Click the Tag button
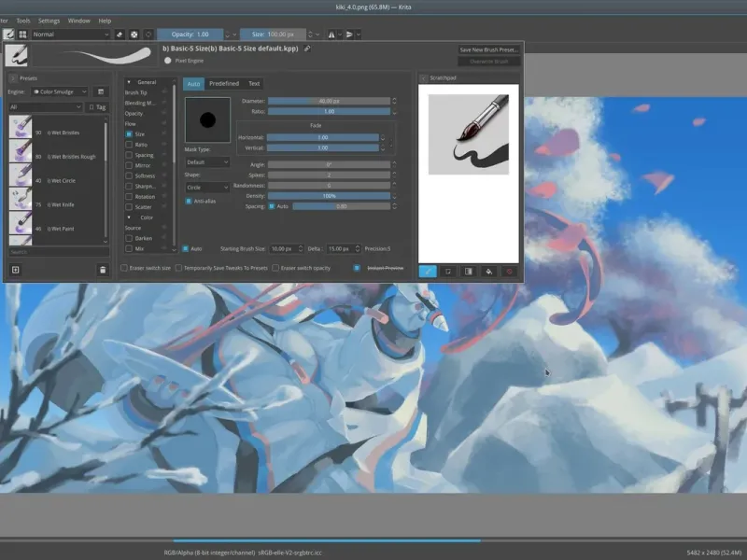This screenshot has width=747, height=560. 96,107
